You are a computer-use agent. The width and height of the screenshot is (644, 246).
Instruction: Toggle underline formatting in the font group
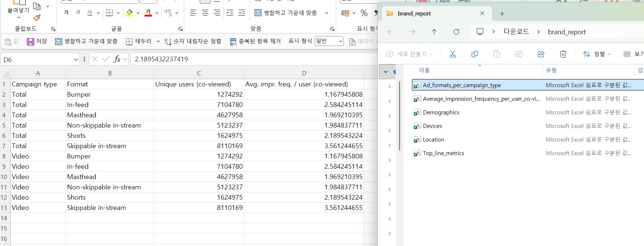click(x=89, y=13)
